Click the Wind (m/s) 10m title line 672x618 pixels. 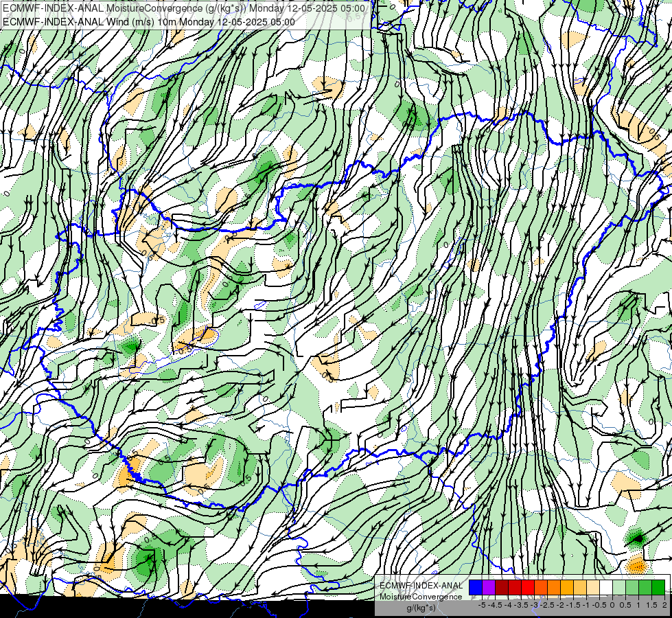tap(148, 22)
